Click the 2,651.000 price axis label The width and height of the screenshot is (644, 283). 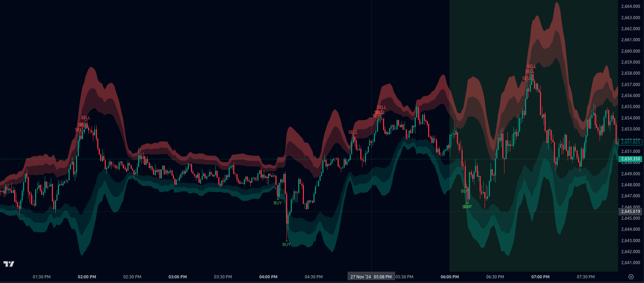tap(631, 151)
